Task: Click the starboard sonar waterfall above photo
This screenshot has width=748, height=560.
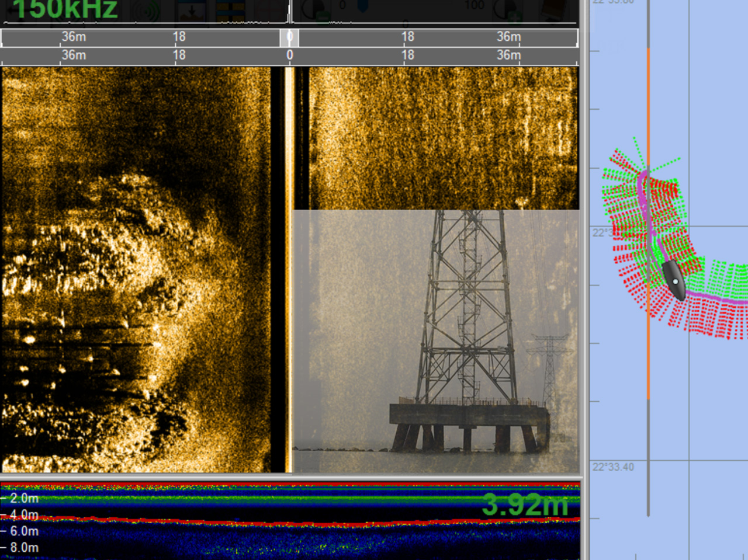Action: pyautogui.click(x=444, y=137)
